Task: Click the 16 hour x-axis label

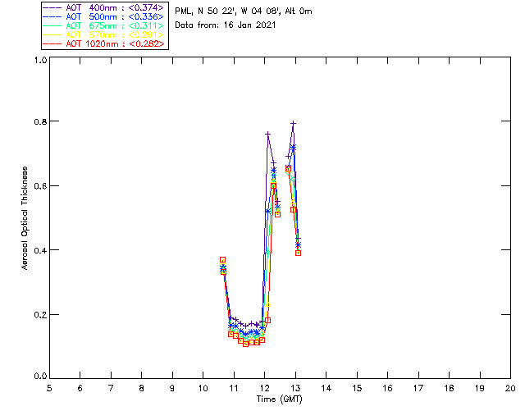Action: coord(388,388)
